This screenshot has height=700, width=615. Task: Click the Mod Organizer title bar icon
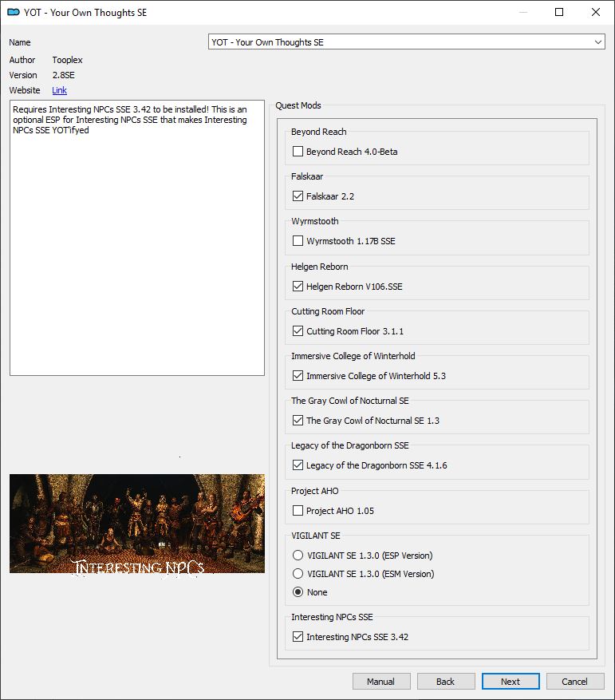(14, 12)
